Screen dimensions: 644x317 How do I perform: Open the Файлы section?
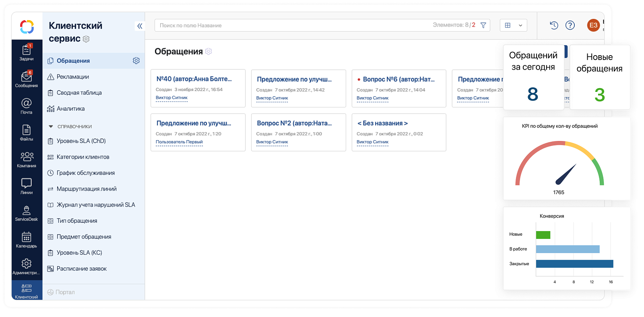coord(27,133)
